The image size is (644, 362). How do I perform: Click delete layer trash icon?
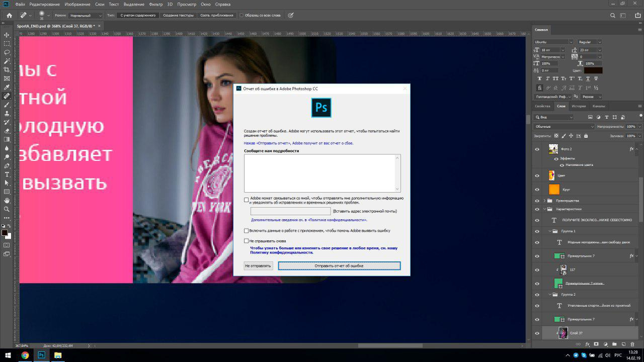coord(632,344)
